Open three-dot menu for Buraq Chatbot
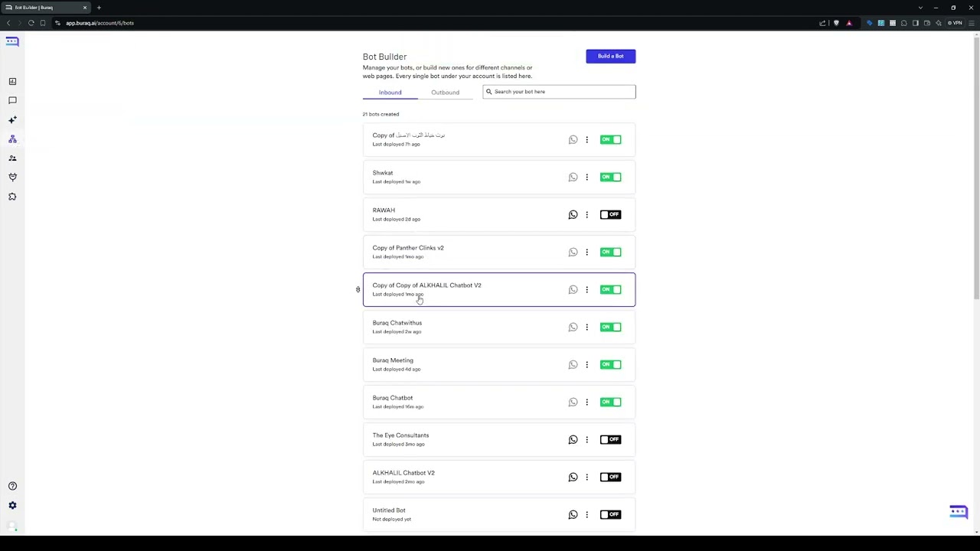The width and height of the screenshot is (980, 551). [x=587, y=403]
